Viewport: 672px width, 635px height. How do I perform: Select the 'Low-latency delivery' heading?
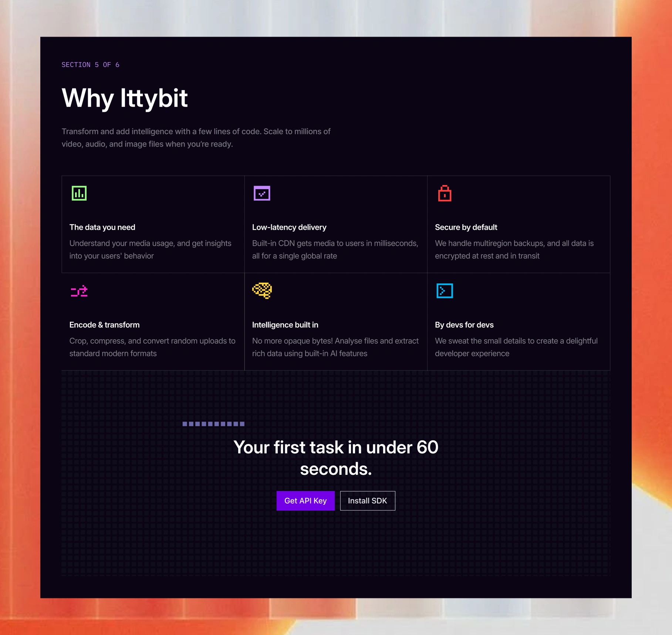point(289,227)
